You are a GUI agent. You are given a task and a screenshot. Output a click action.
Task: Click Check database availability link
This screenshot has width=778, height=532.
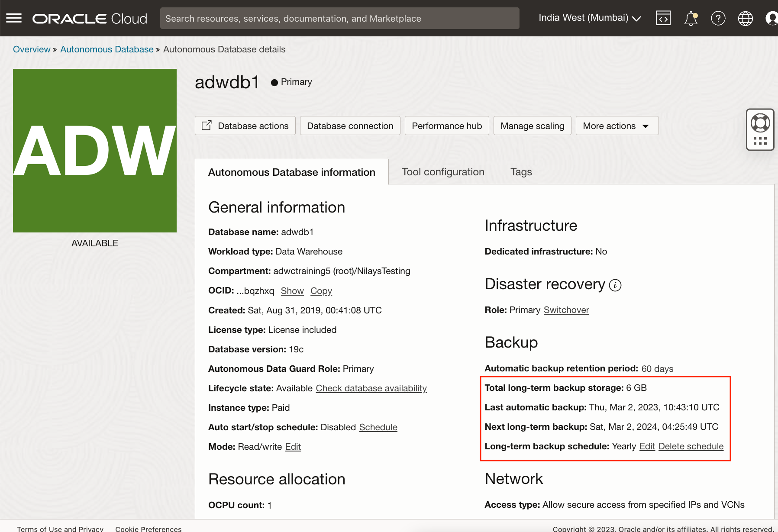(371, 388)
